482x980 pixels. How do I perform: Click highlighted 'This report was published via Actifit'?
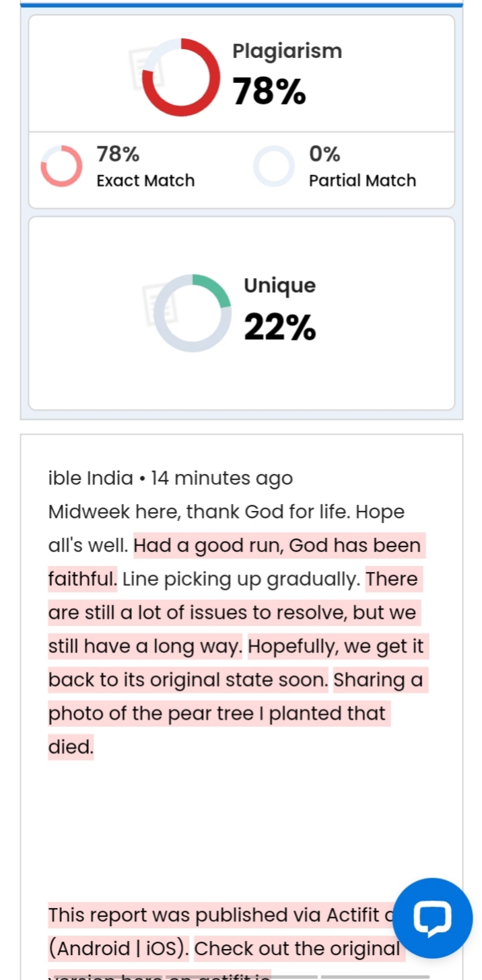tap(215, 915)
